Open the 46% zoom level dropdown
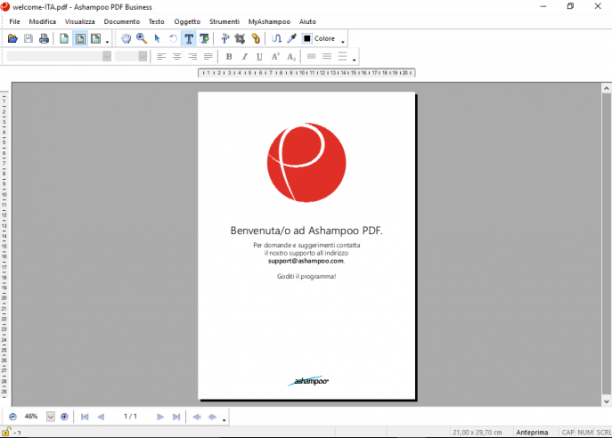The width and height of the screenshot is (612, 438). tap(50, 417)
